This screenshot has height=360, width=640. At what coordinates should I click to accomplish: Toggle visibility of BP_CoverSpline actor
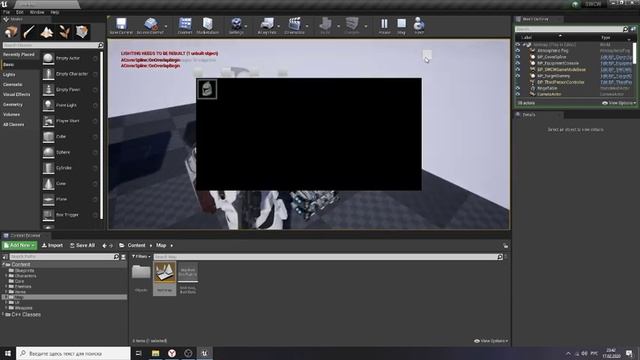[518, 57]
